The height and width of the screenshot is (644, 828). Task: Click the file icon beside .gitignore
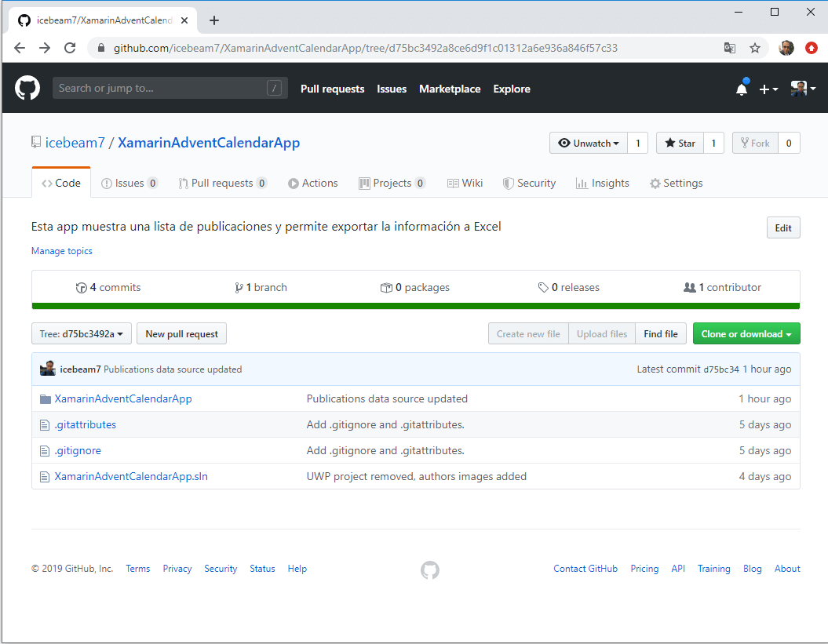(x=45, y=450)
